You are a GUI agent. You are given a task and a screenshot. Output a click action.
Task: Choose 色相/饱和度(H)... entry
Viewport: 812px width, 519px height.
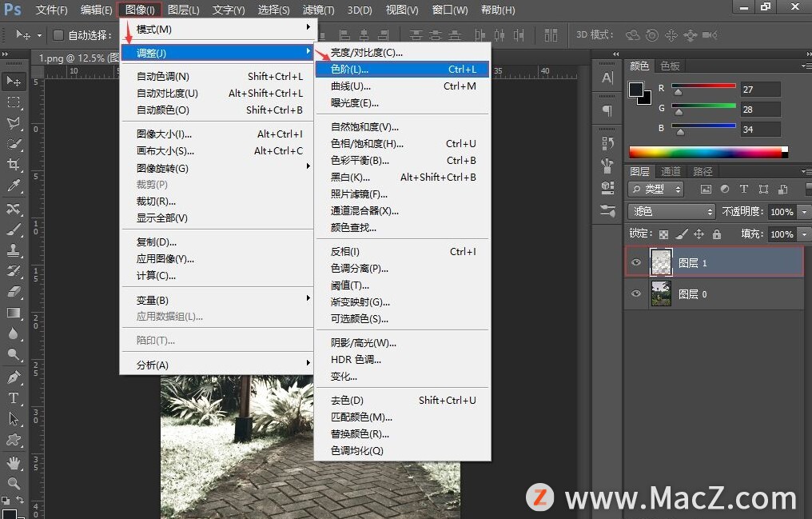(402, 143)
